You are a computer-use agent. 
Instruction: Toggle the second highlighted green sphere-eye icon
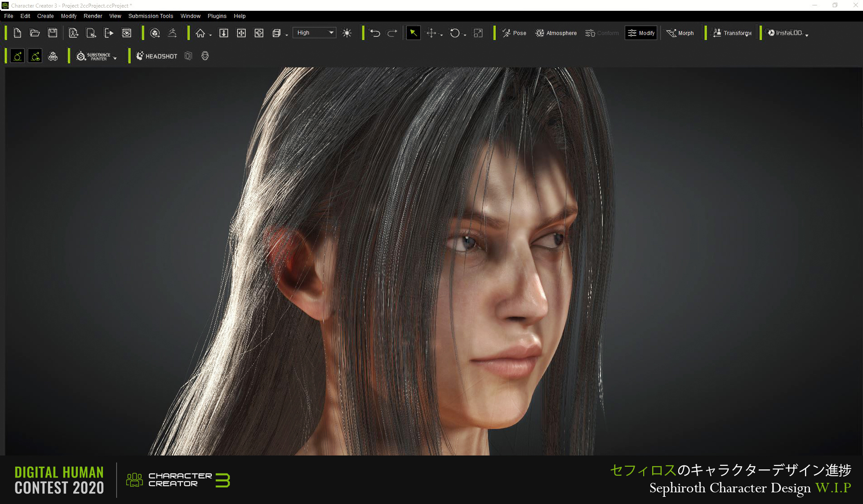[35, 56]
